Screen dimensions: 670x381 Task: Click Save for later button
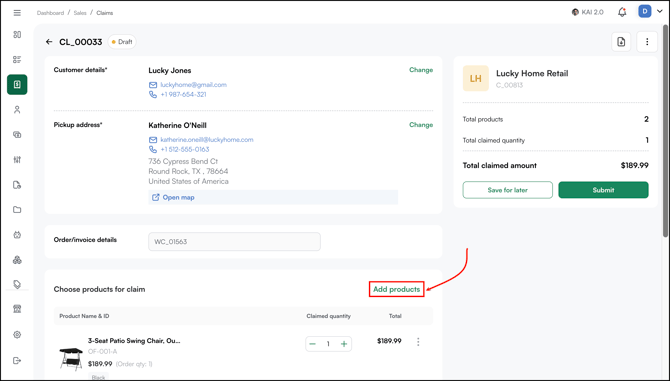(508, 190)
